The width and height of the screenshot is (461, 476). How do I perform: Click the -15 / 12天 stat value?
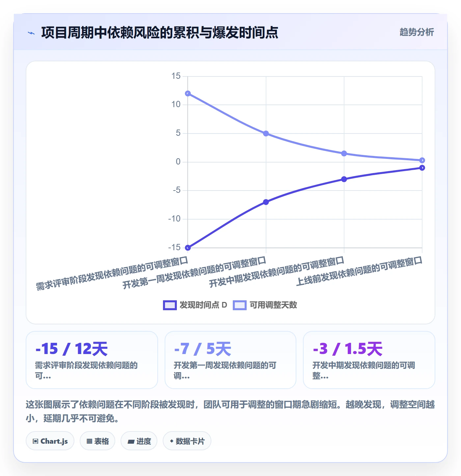pos(72,349)
